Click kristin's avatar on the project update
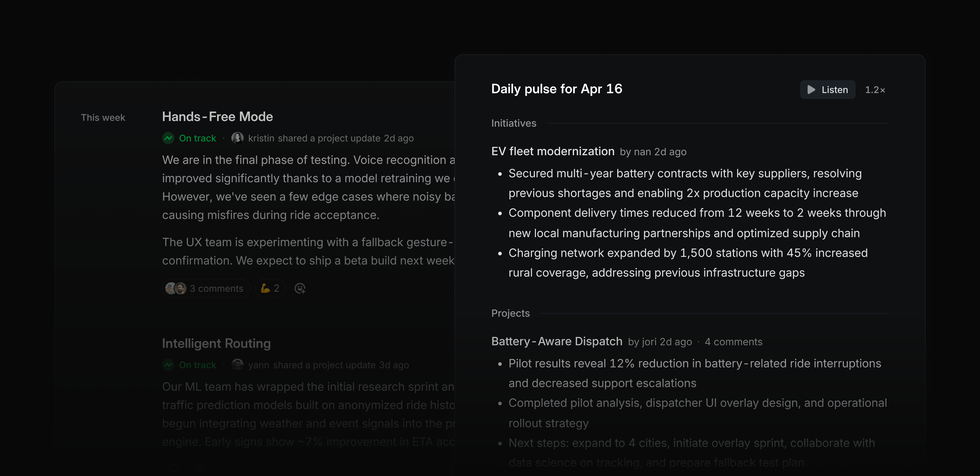Screen dimensions: 980x476 pos(237,138)
